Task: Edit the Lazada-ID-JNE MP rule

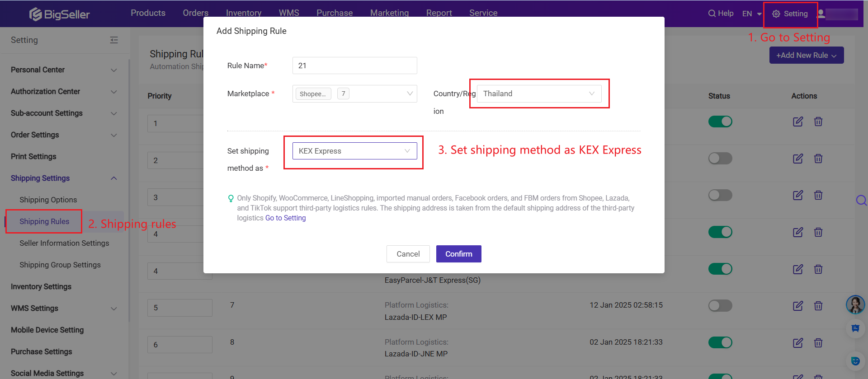Action: coord(798,343)
